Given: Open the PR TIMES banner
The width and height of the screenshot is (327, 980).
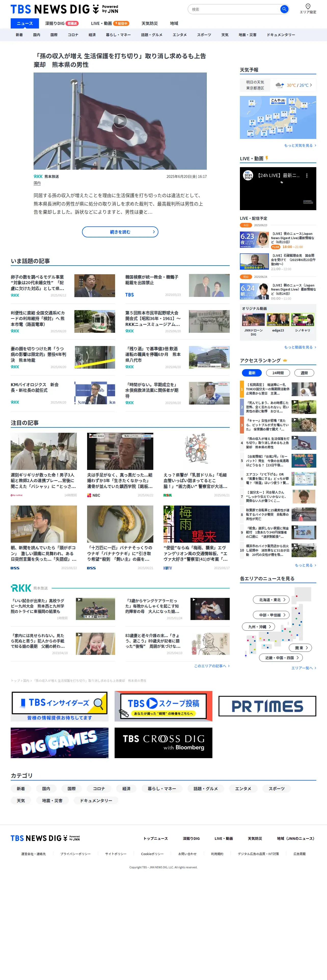Looking at the screenshot, I should (267, 706).
